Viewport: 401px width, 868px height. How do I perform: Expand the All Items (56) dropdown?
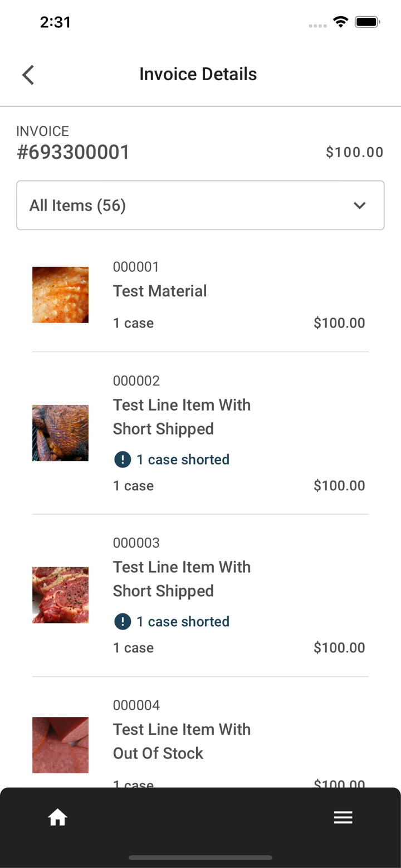(200, 205)
